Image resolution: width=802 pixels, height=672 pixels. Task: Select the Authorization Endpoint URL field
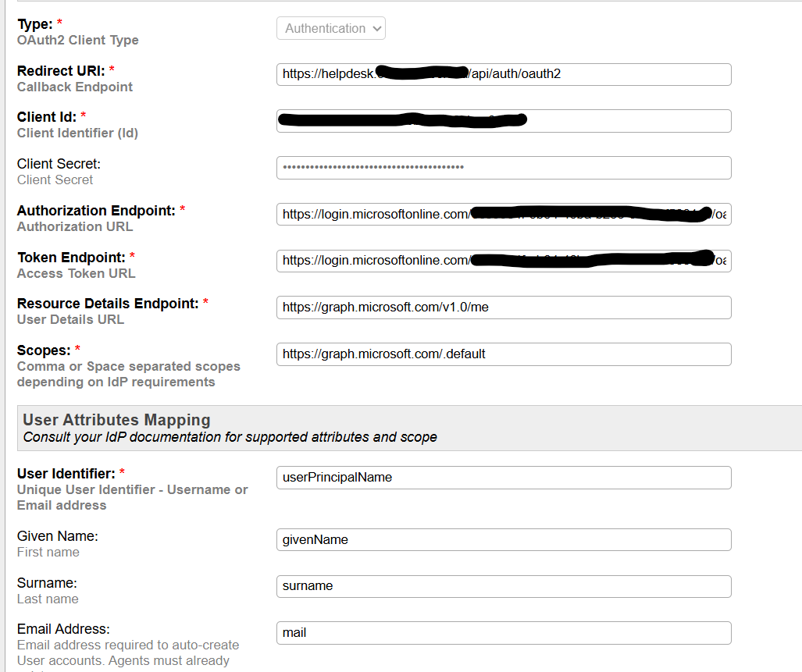[503, 215]
